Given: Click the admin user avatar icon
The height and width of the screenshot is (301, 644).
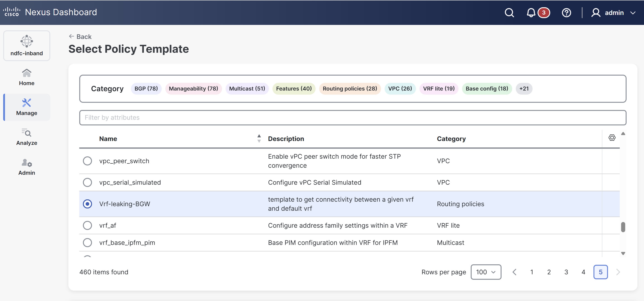Looking at the screenshot, I should click(596, 12).
